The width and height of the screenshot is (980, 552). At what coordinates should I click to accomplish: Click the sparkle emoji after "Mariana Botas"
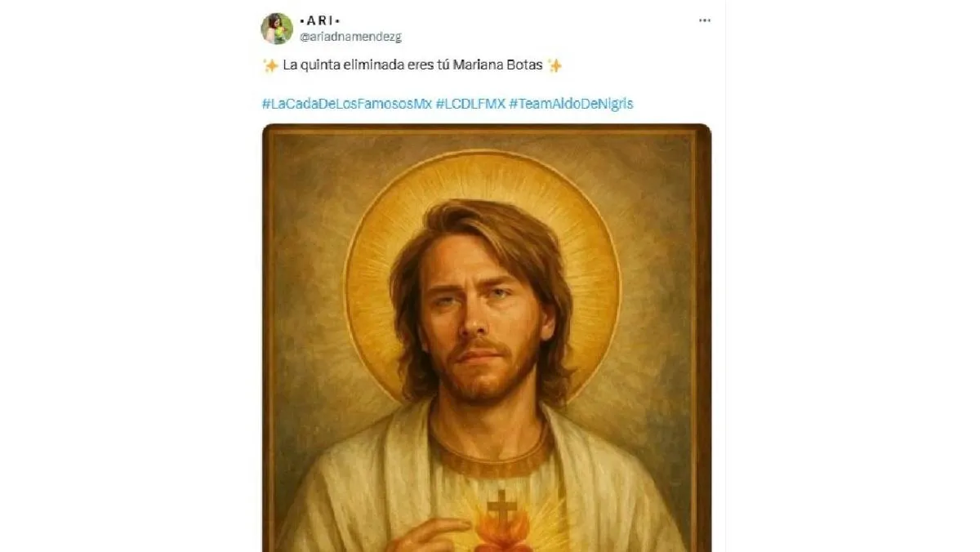555,66
